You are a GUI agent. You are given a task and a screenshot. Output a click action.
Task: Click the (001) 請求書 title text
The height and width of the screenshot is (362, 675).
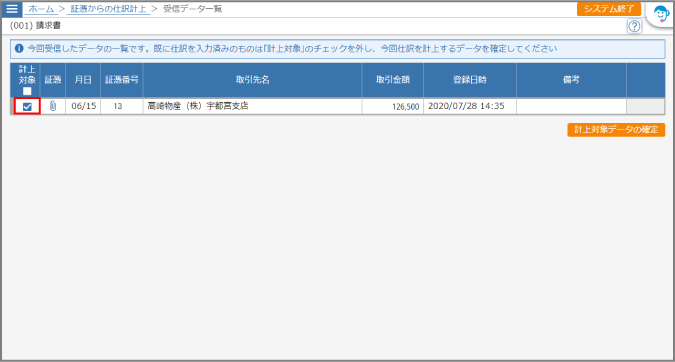point(35,26)
